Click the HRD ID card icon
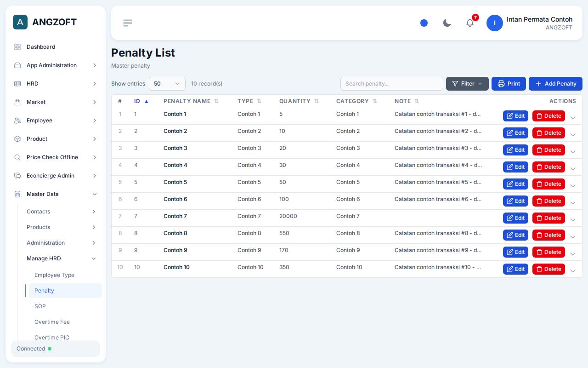 pos(17,84)
